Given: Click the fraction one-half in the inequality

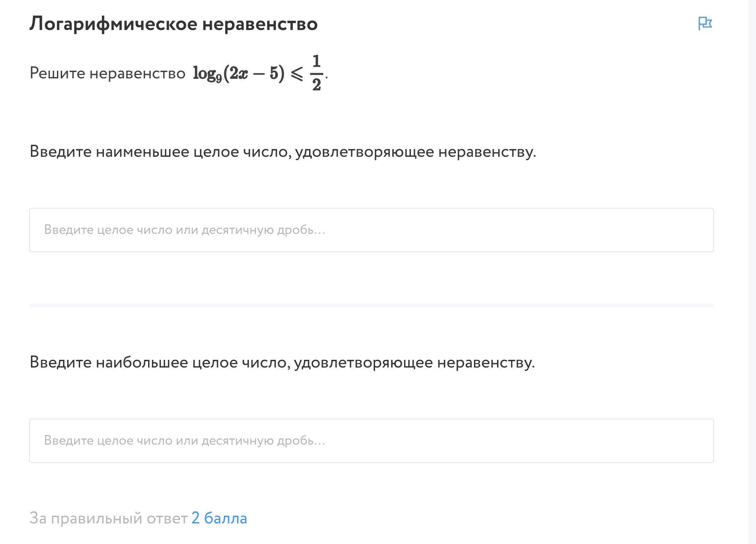Looking at the screenshot, I should click(x=316, y=73).
